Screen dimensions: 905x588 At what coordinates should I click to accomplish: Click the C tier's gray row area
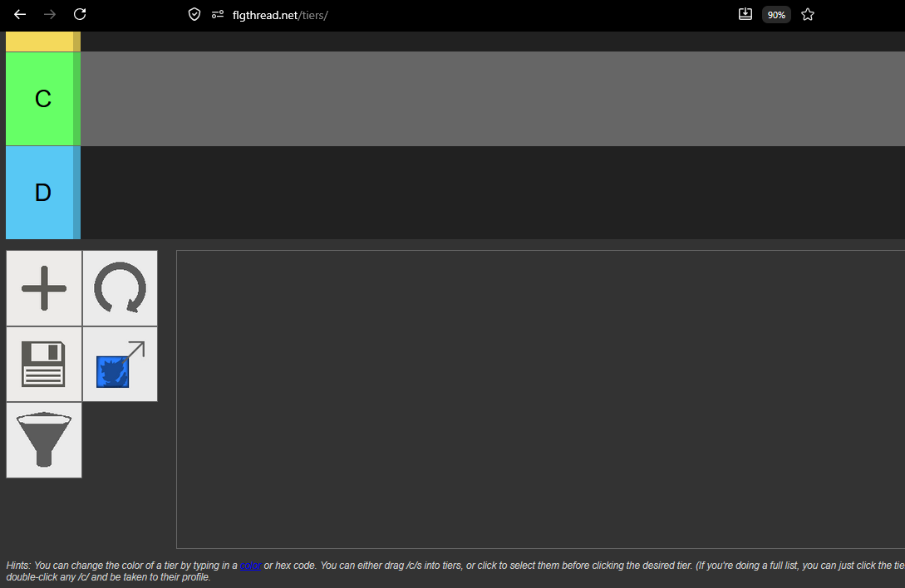point(493,99)
